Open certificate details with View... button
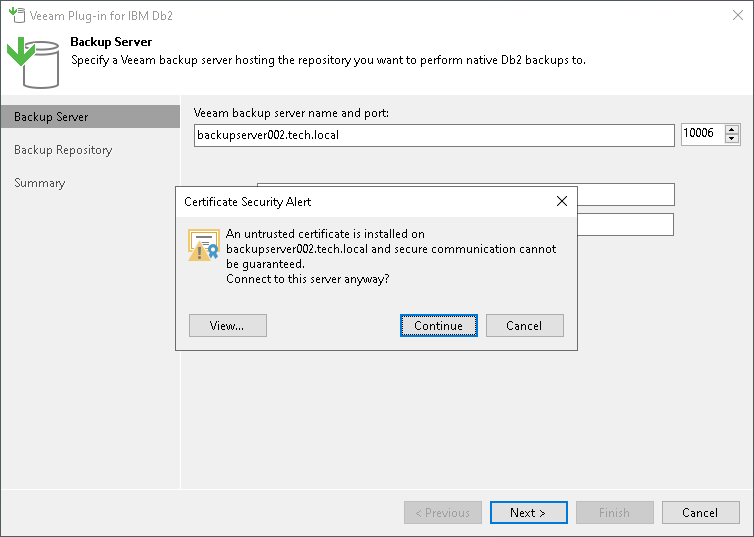The width and height of the screenshot is (754, 537). 227,325
